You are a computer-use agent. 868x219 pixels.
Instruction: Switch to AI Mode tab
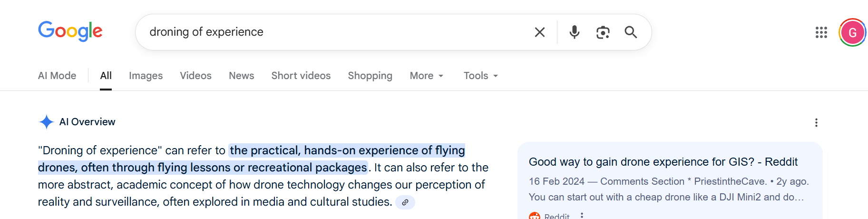[x=57, y=76]
